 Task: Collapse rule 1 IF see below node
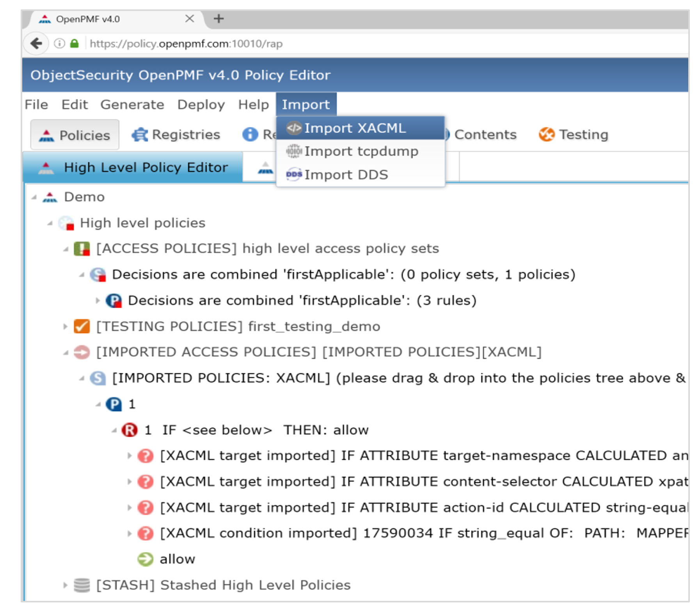coord(114,430)
